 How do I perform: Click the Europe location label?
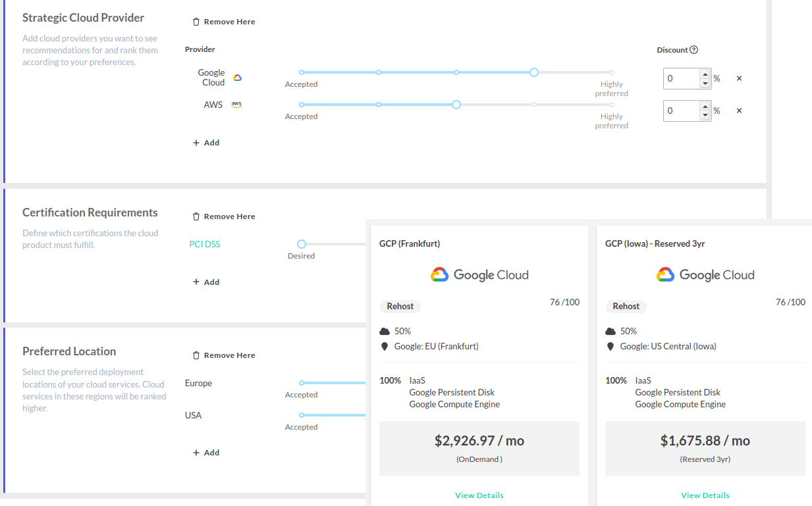click(x=198, y=383)
